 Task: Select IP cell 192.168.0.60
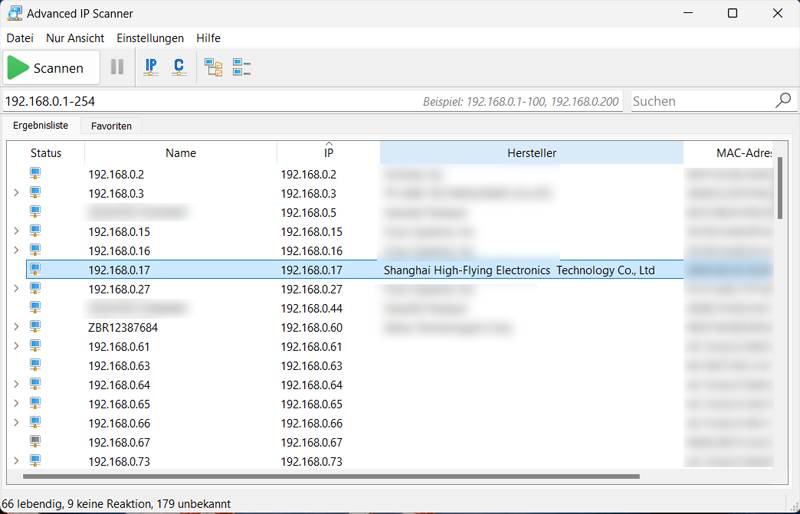pyautogui.click(x=311, y=328)
